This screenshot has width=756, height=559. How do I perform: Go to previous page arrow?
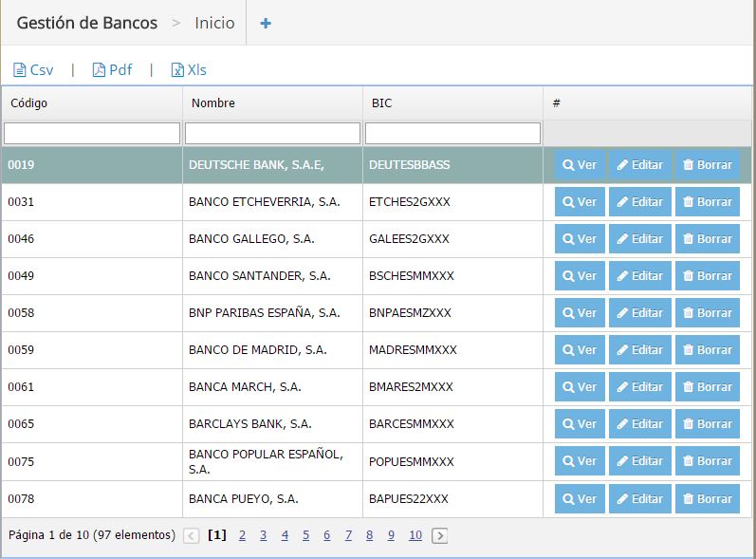tap(192, 536)
